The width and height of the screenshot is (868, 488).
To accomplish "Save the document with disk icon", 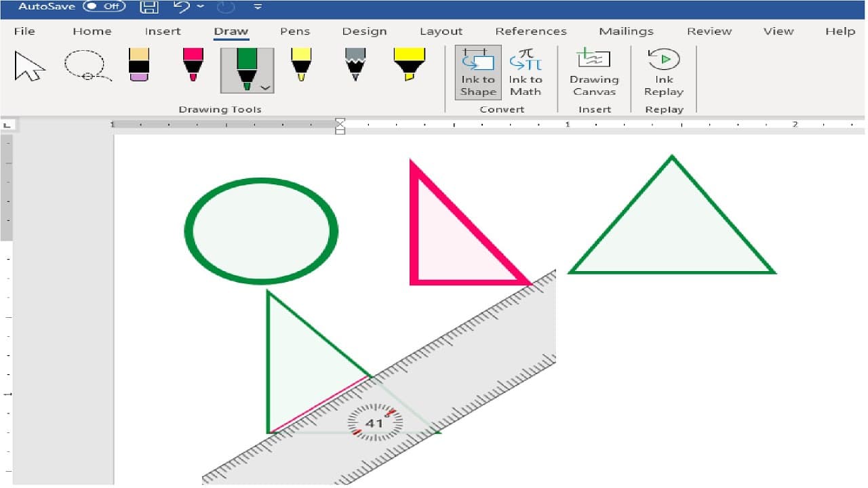I will tap(149, 7).
